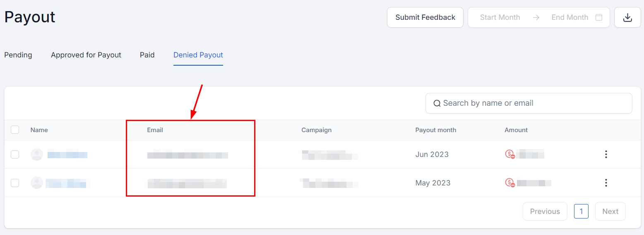Click the Jun 2023 row avatar icon
Image resolution: width=644 pixels, height=235 pixels.
pyautogui.click(x=37, y=154)
